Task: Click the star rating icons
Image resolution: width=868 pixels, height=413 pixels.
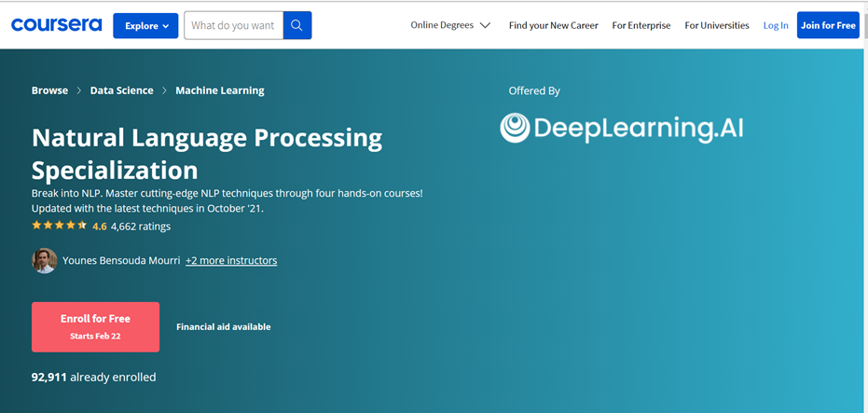Action: click(x=60, y=226)
